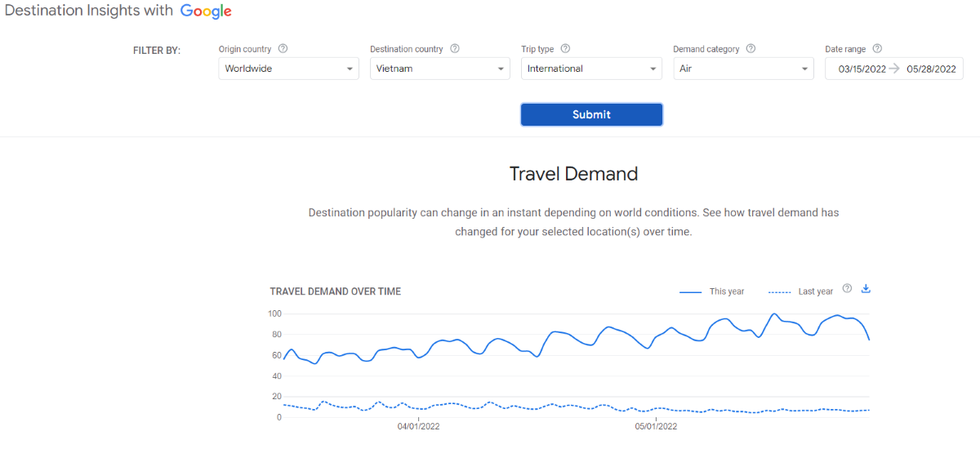This screenshot has height=449, width=980.
Task: Click the Google logo in header
Action: [206, 11]
